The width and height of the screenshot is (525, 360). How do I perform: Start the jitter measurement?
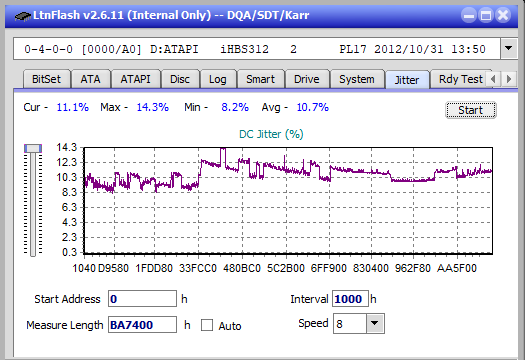[470, 110]
